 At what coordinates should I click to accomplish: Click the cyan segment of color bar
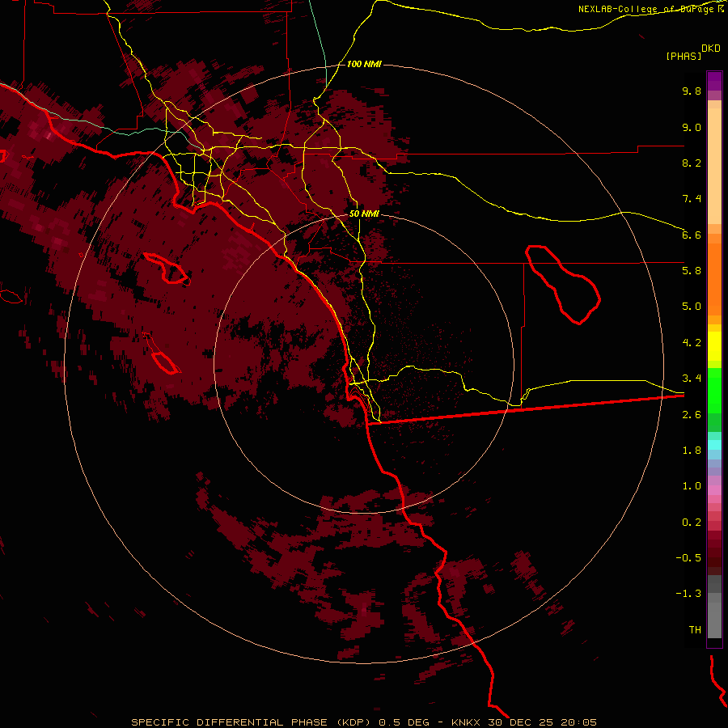pyautogui.click(x=714, y=445)
